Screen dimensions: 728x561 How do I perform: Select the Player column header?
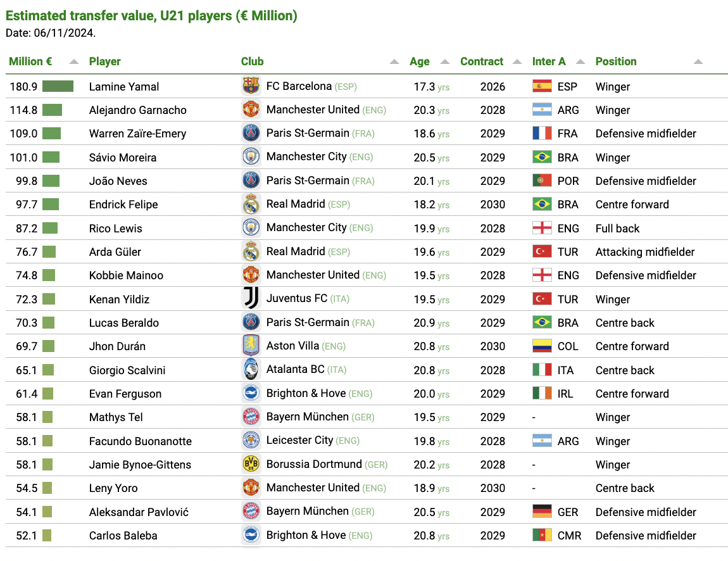[x=105, y=61]
